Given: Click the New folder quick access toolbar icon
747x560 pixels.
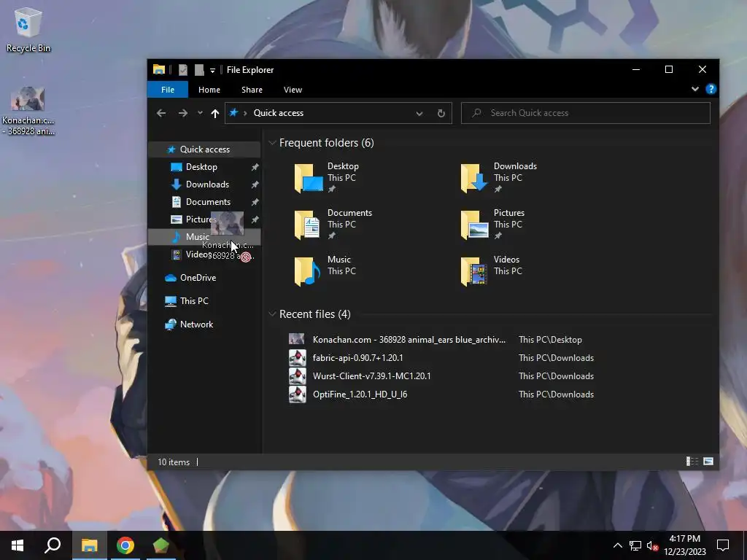Looking at the screenshot, I should tap(199, 70).
